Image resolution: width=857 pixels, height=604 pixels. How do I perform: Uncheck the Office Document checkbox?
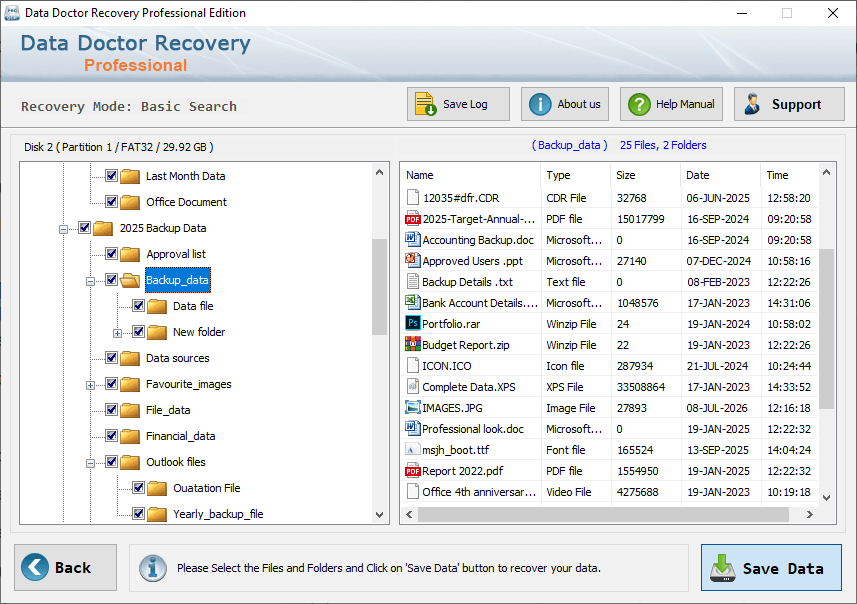111,202
